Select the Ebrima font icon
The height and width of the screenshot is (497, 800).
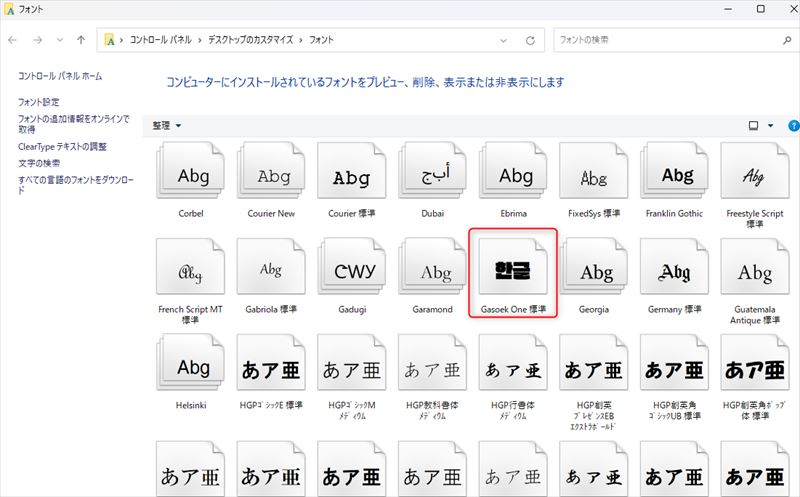[513, 171]
